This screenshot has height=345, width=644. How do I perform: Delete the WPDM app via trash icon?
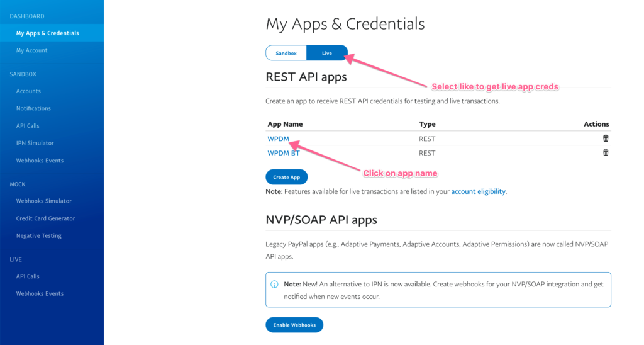[606, 139]
